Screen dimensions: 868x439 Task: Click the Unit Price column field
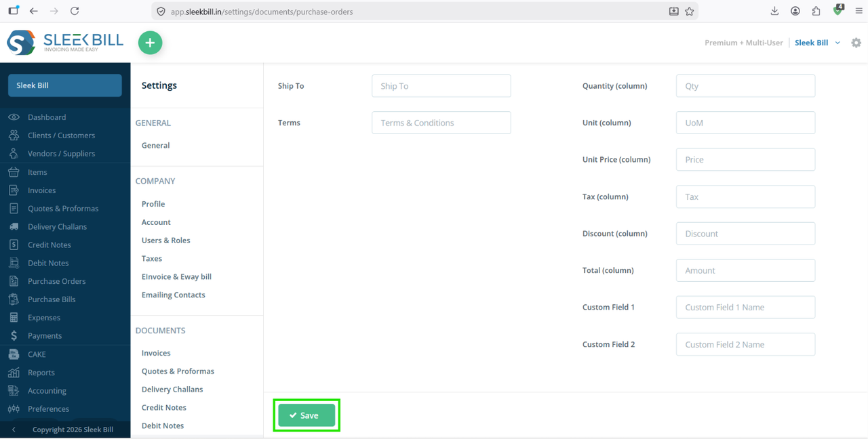pyautogui.click(x=745, y=160)
